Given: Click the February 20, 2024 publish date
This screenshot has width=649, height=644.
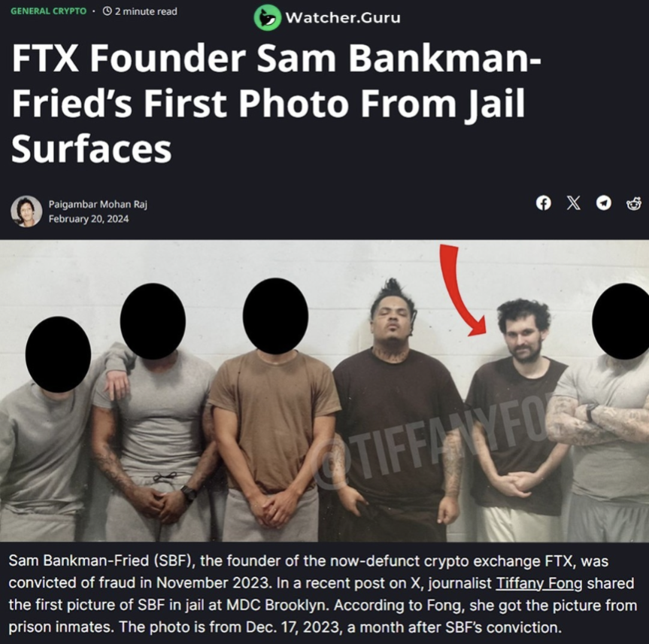Looking at the screenshot, I should point(89,219).
